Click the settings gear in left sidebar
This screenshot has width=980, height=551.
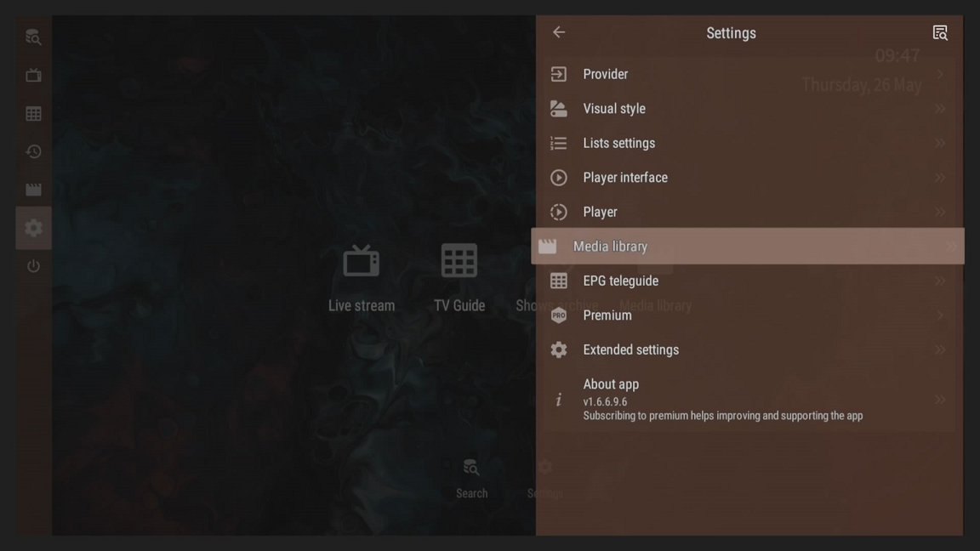pos(33,228)
